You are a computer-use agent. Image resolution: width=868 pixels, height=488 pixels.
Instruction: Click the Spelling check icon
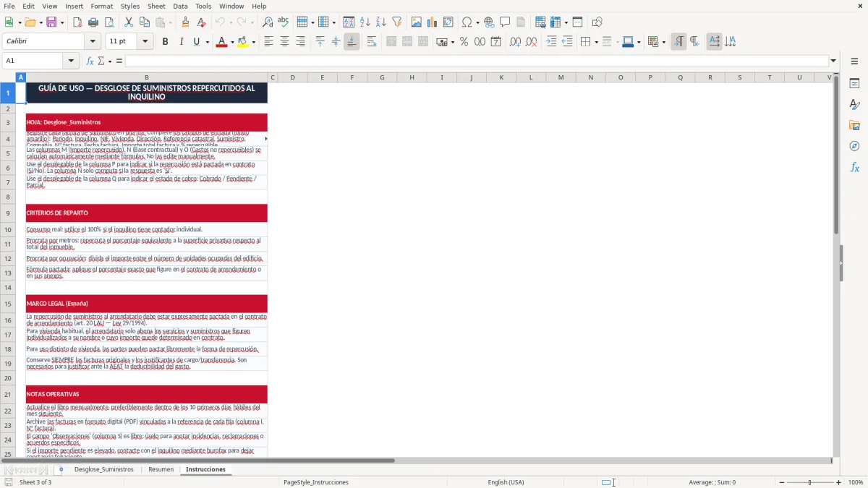click(x=284, y=22)
